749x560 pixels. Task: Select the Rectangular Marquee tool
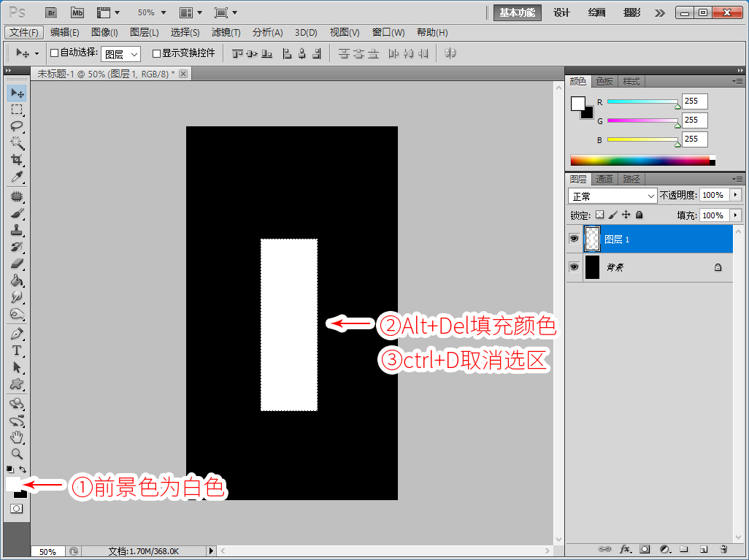click(17, 110)
